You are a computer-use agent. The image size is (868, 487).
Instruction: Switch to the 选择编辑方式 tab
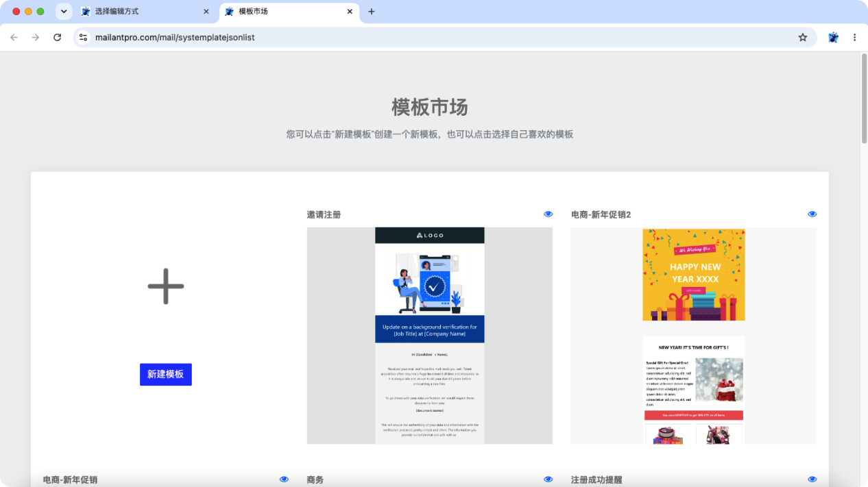click(145, 12)
